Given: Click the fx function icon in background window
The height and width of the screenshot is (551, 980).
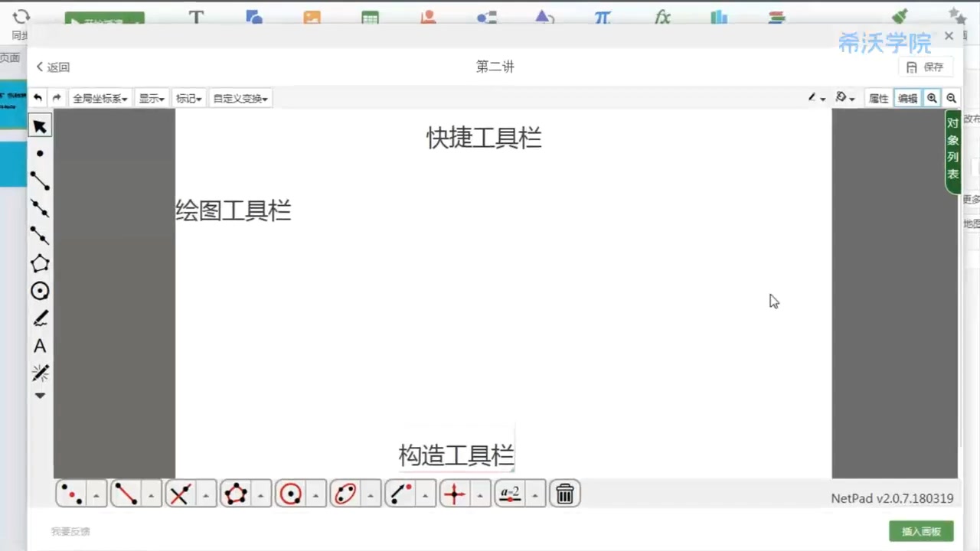Looking at the screenshot, I should [662, 16].
